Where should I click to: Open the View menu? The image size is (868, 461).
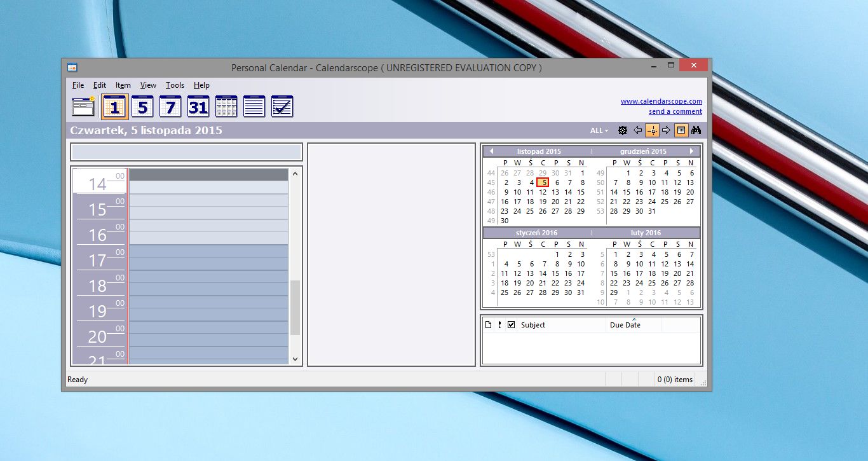pos(148,85)
